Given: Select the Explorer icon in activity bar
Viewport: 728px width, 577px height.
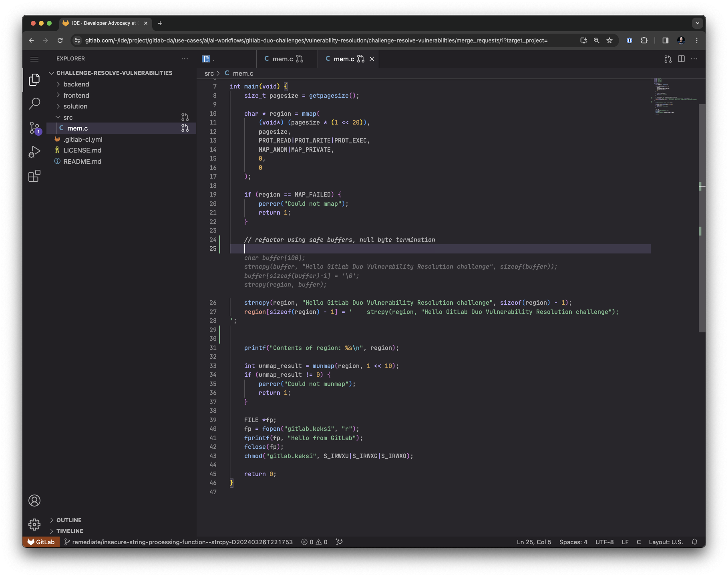Looking at the screenshot, I should tap(34, 80).
